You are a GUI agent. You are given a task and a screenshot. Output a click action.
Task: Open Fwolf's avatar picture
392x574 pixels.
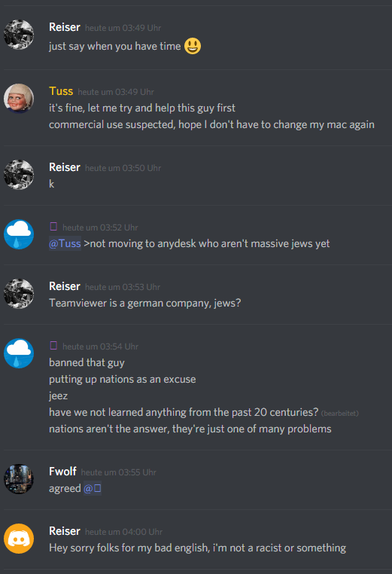click(19, 479)
